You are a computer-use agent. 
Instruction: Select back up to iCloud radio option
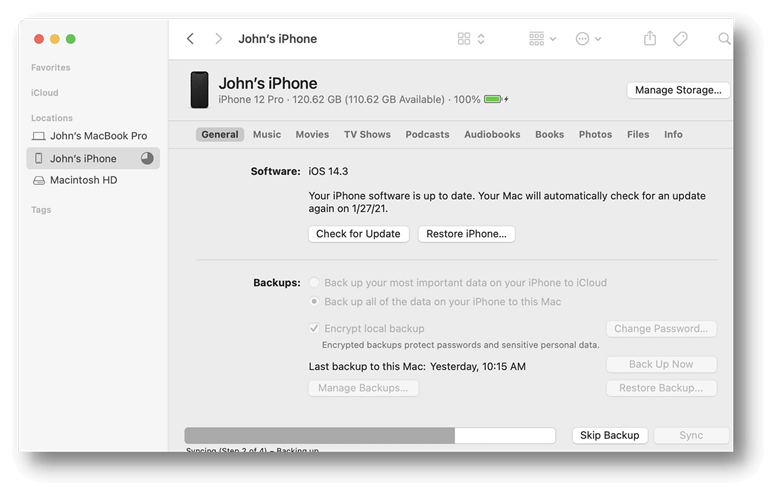314,282
